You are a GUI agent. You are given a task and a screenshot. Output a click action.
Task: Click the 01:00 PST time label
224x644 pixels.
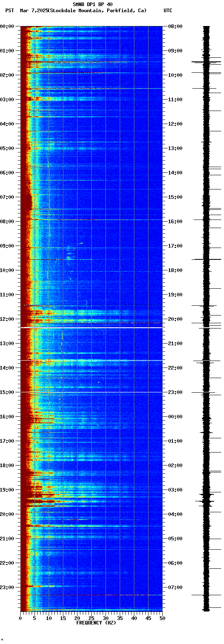point(6,51)
